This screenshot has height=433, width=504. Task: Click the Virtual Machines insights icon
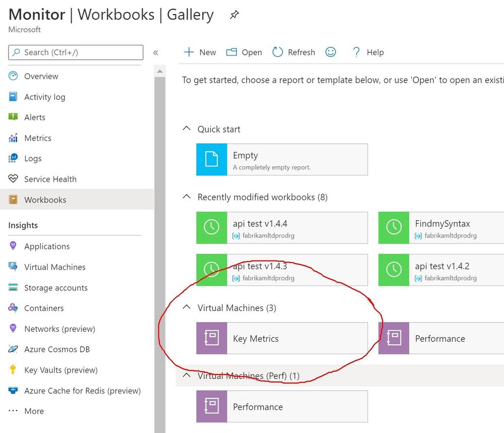(x=13, y=267)
